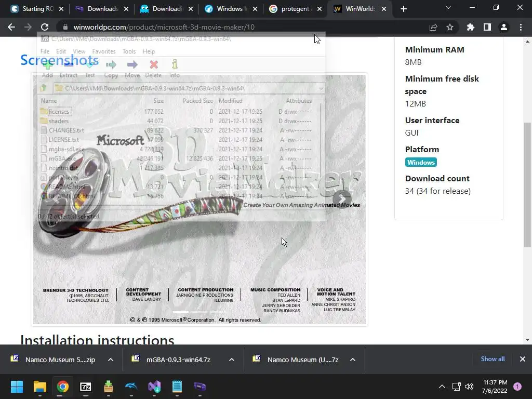Screen dimensions: 532x399
Task: Expand options for mGBA-0.9.3-win64.7z
Action: pyautogui.click(x=232, y=360)
